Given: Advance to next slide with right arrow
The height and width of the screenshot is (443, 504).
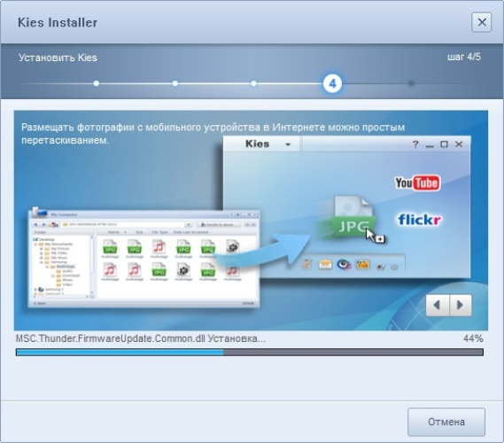Looking at the screenshot, I should click(461, 305).
